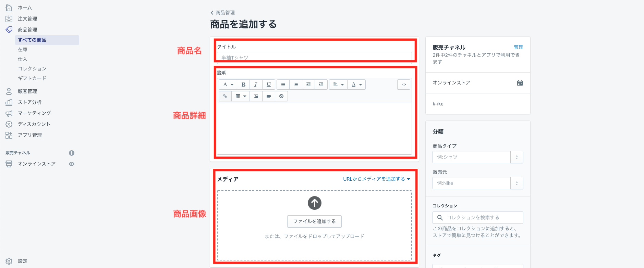Click the orders icon beside 注文管理
Image resolution: width=644 pixels, height=268 pixels.
(9, 18)
